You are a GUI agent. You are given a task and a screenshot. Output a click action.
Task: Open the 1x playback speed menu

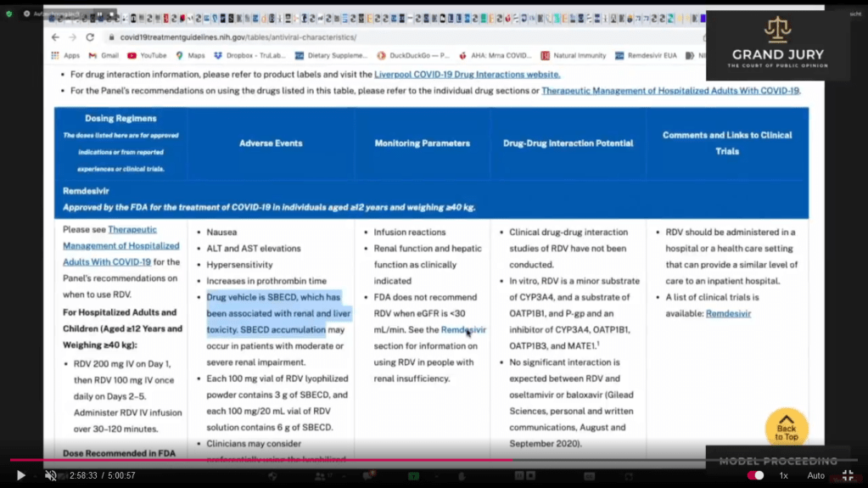coord(783,476)
